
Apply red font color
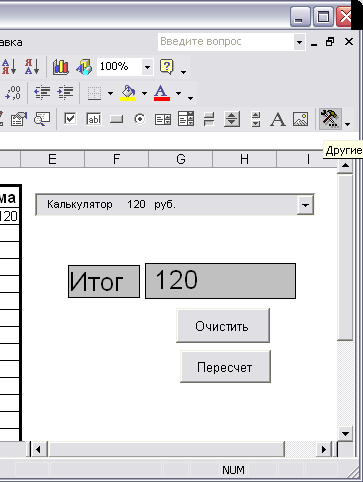point(162,93)
